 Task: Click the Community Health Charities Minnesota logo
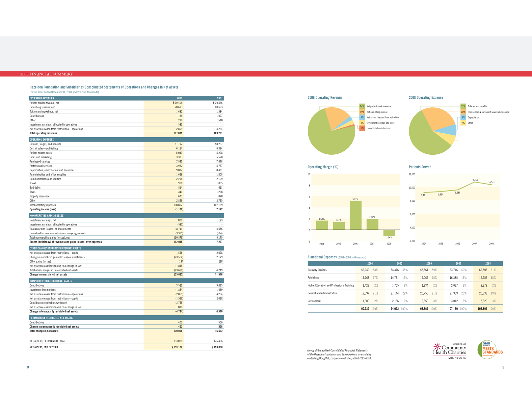click(450, 351)
